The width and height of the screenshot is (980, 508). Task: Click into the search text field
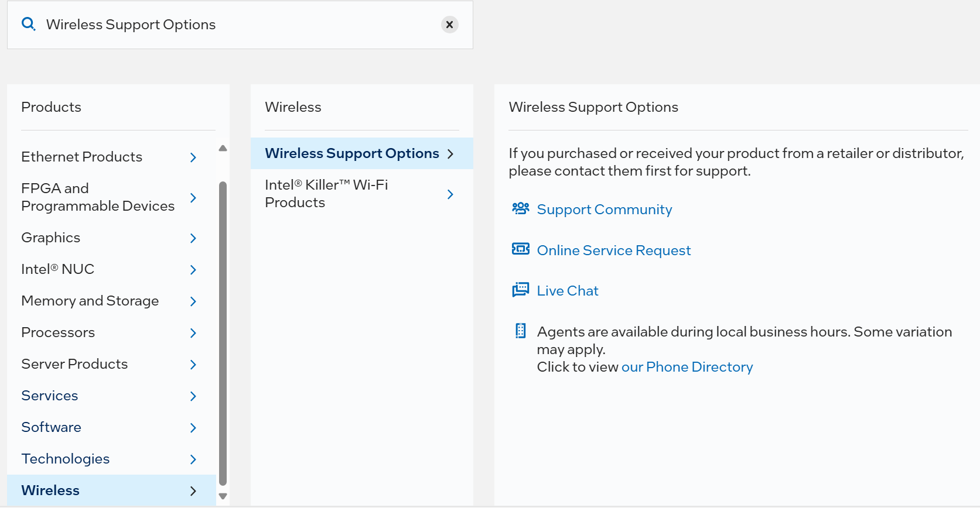(234, 25)
